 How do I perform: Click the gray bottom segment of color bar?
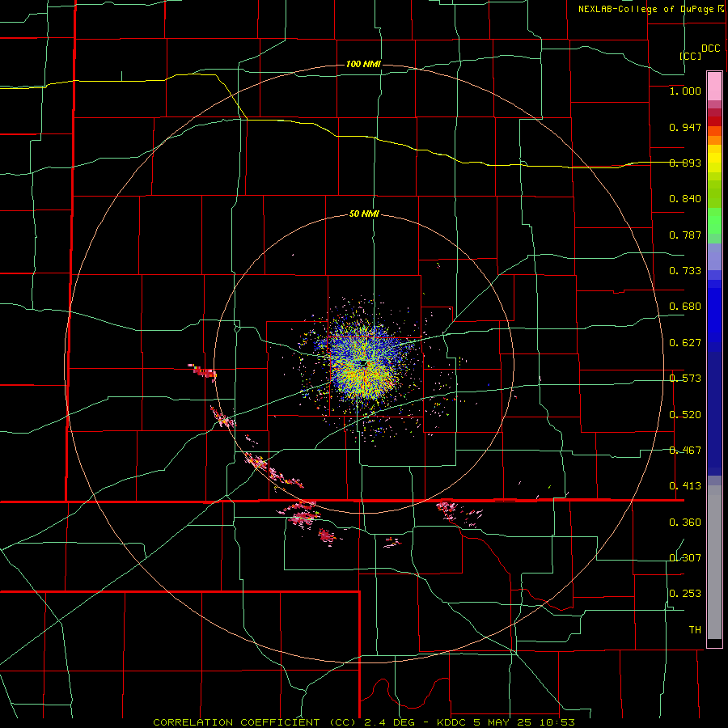[x=714, y=562]
